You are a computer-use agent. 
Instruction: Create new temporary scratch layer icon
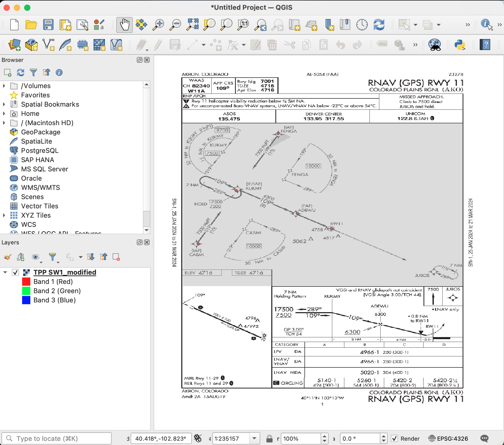[x=83, y=45]
